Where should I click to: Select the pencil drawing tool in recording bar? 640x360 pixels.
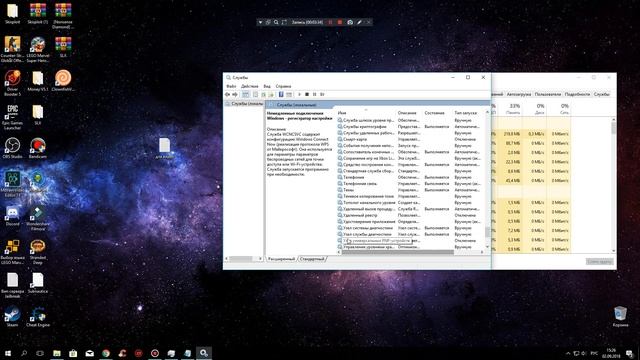pos(359,22)
